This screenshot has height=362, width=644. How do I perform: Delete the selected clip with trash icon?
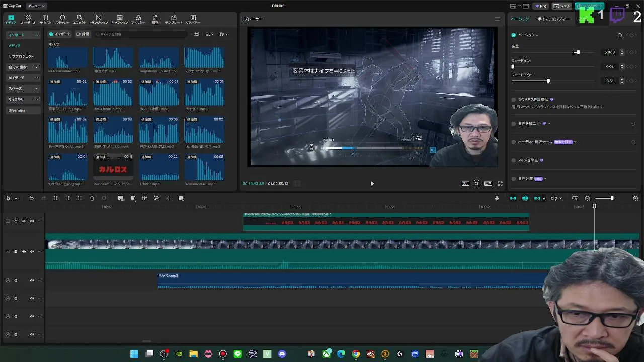[92, 198]
